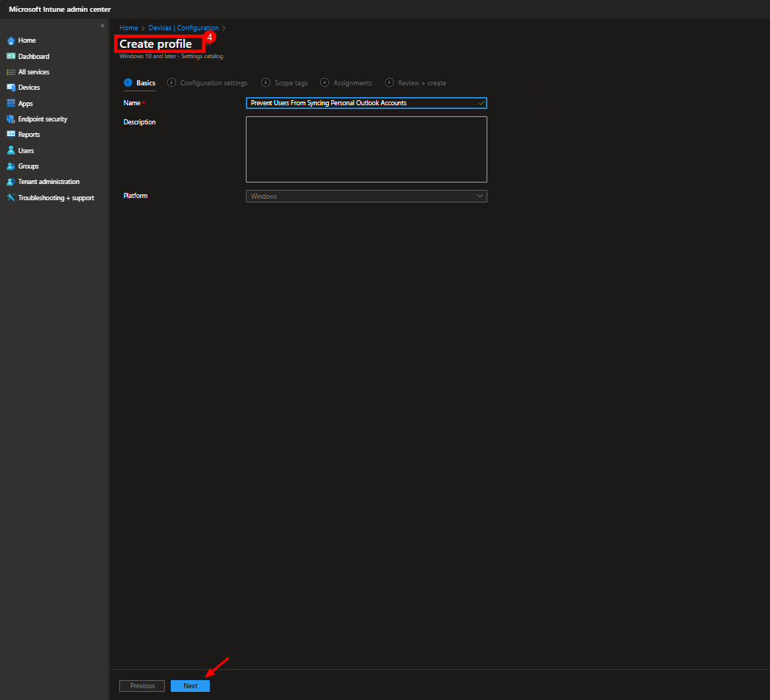770x700 pixels.
Task: Click the Previous button
Action: 142,686
